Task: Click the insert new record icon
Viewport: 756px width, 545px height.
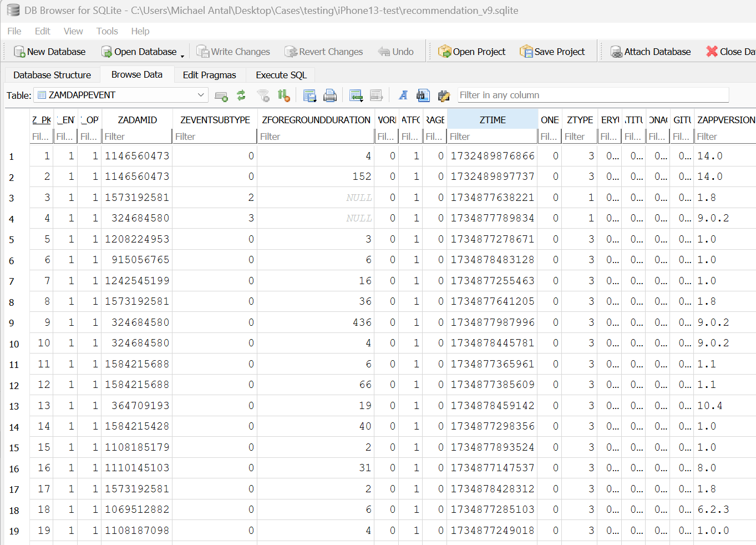Action: point(356,95)
